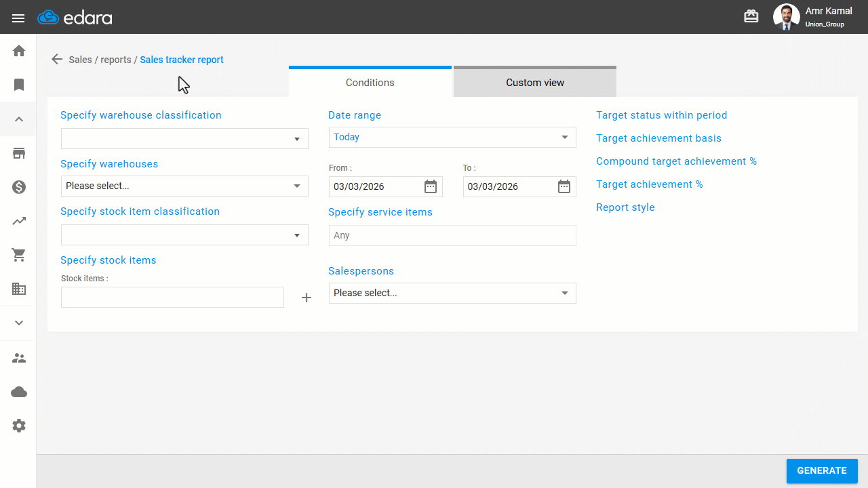Screen dimensions: 868x488
Task: Open the cloud sidebar icon
Action: click(x=19, y=392)
